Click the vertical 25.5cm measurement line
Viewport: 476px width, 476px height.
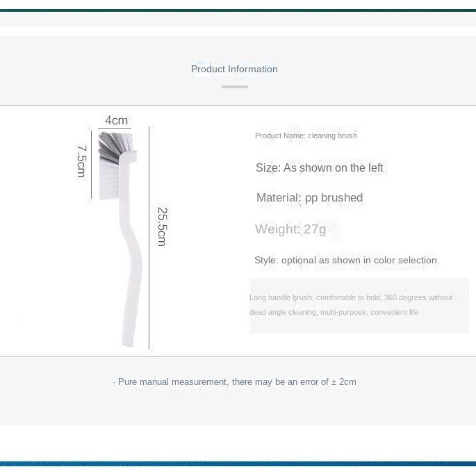click(149, 238)
